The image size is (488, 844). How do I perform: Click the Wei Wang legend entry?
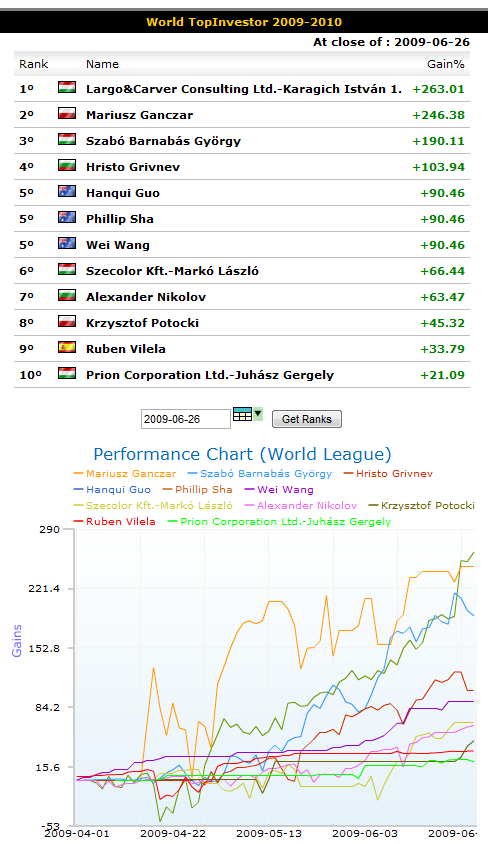279,490
